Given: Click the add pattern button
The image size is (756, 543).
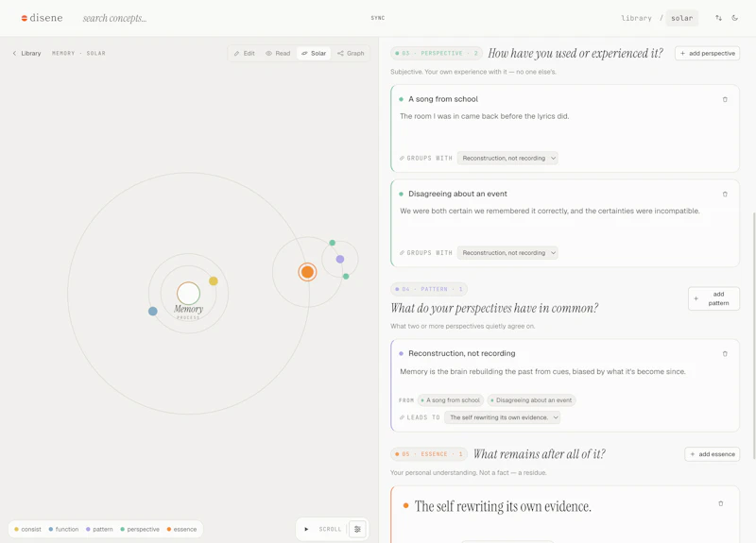Looking at the screenshot, I should (713, 298).
